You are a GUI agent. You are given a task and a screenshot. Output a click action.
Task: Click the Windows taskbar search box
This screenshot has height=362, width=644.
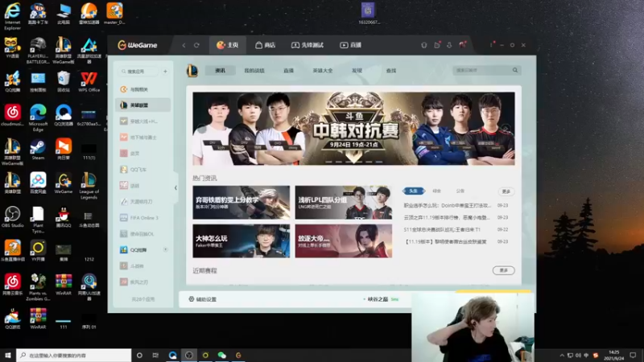pyautogui.click(x=74, y=355)
